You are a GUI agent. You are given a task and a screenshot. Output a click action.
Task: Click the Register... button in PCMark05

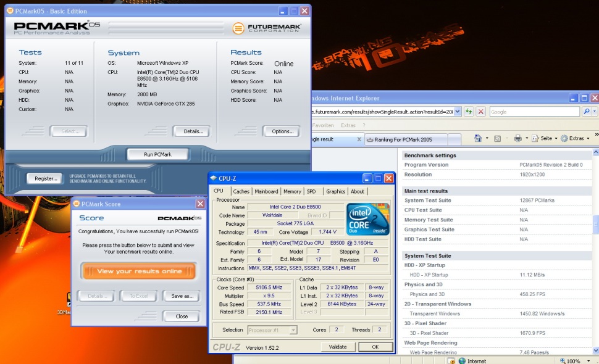pos(46,178)
